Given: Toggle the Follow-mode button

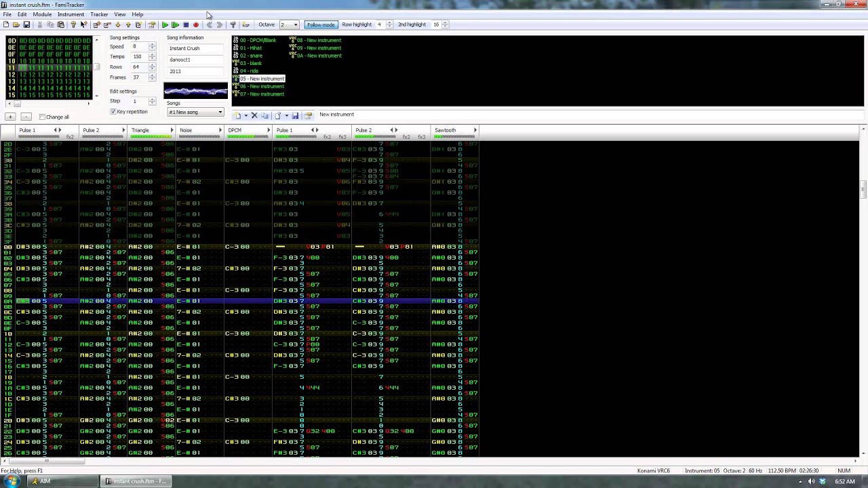Looking at the screenshot, I should click(321, 24).
